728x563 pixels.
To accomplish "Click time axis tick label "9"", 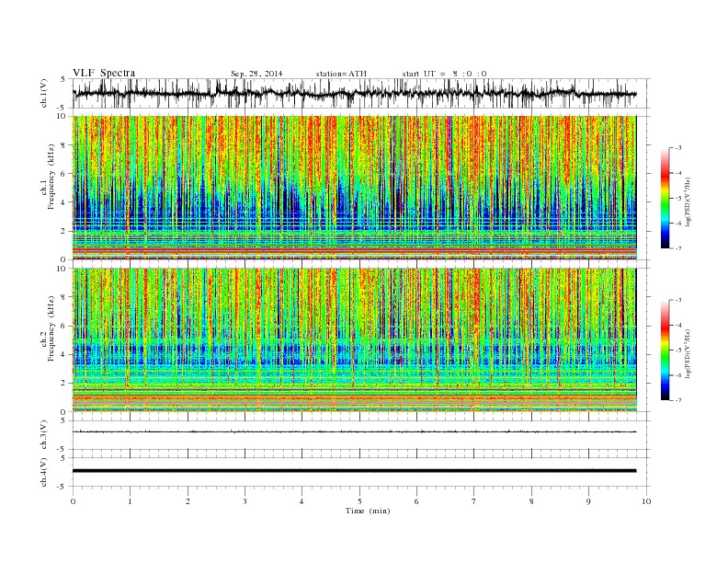I will [x=588, y=501].
